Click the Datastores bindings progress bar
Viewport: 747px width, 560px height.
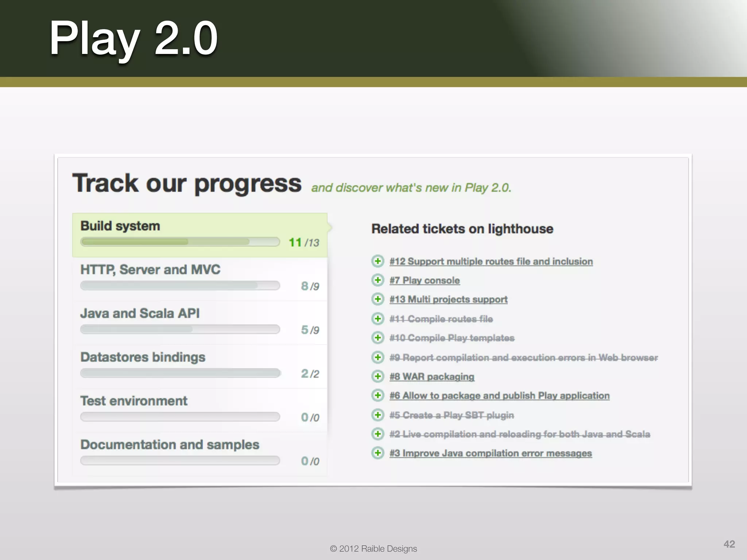coord(180,373)
